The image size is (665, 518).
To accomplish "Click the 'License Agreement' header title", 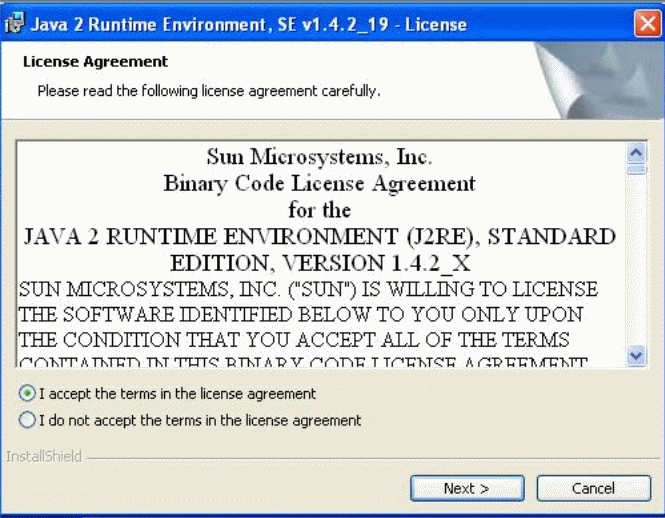I will [x=95, y=62].
